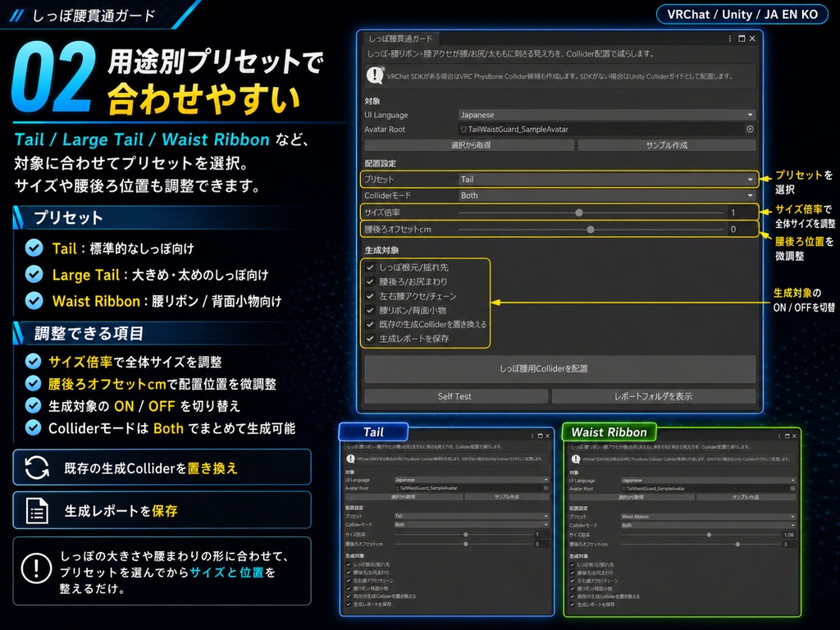Screen dimensions: 840x630
Task: Click the しっぽ腰用Colliderを配置 button
Action: pos(559,368)
